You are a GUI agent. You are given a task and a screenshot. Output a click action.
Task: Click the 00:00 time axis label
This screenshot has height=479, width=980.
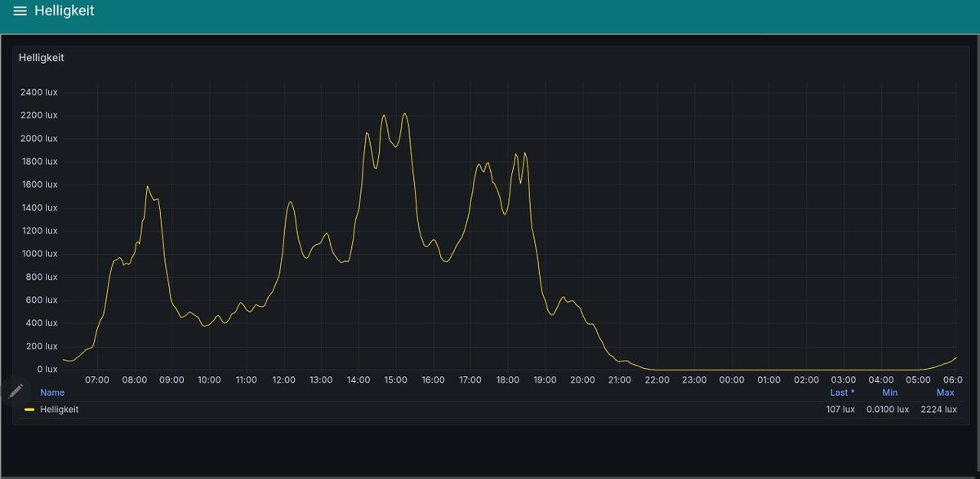coord(732,380)
